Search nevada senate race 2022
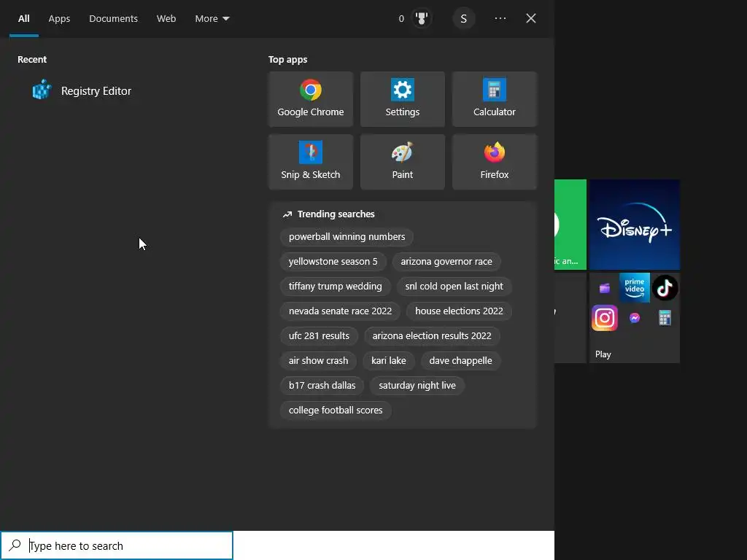Image resolution: width=747 pixels, height=560 pixels. [x=340, y=311]
